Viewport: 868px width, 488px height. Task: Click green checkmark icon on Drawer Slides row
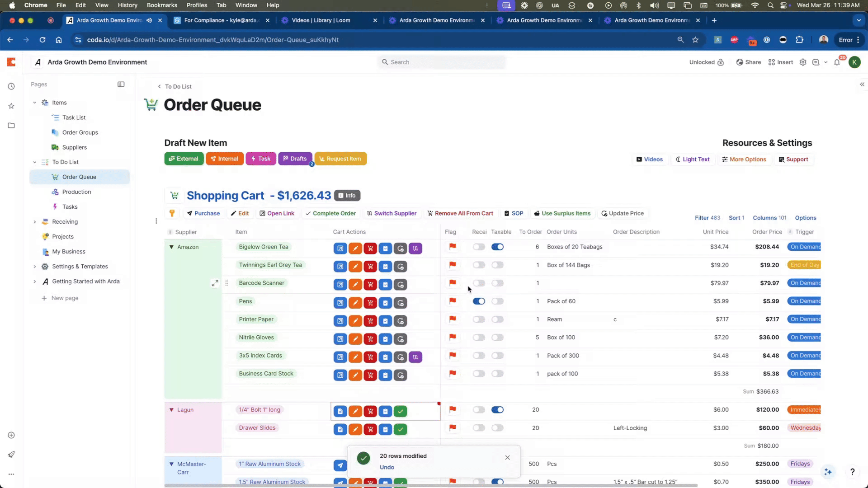(x=401, y=429)
